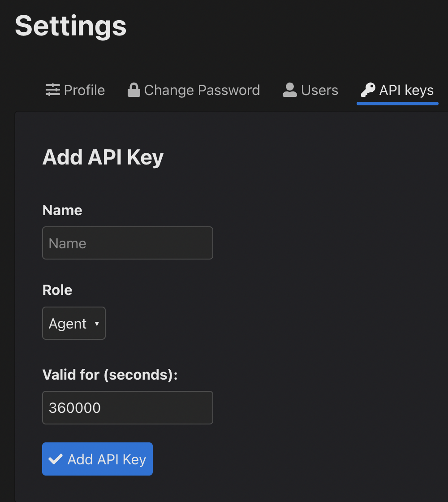Screen dimensions: 448x502
Task: Click the small arrow in the Role selector
Action: click(97, 324)
